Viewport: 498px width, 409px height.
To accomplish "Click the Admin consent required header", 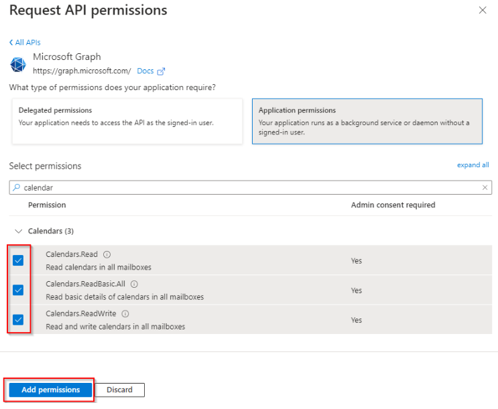I will pyautogui.click(x=393, y=205).
